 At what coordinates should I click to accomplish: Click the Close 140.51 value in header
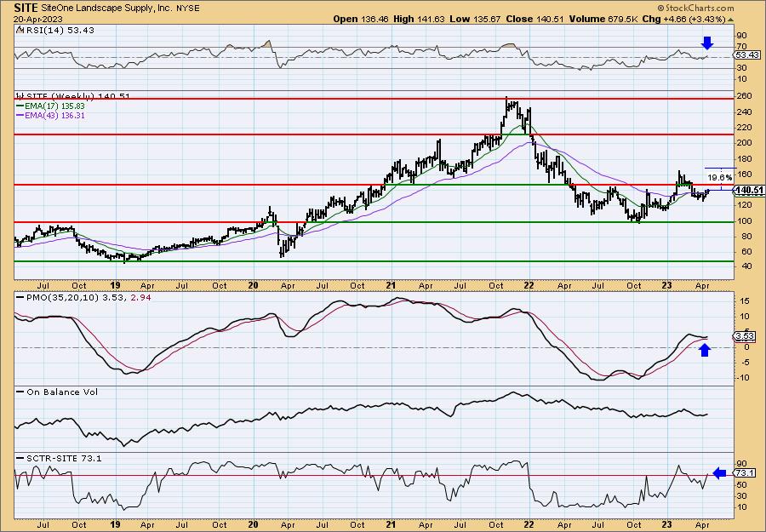[x=534, y=20]
